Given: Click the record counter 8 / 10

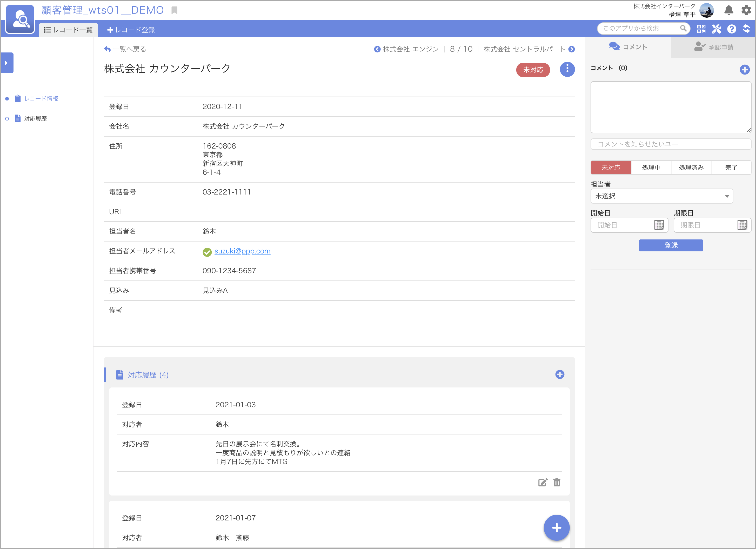Looking at the screenshot, I should (461, 49).
